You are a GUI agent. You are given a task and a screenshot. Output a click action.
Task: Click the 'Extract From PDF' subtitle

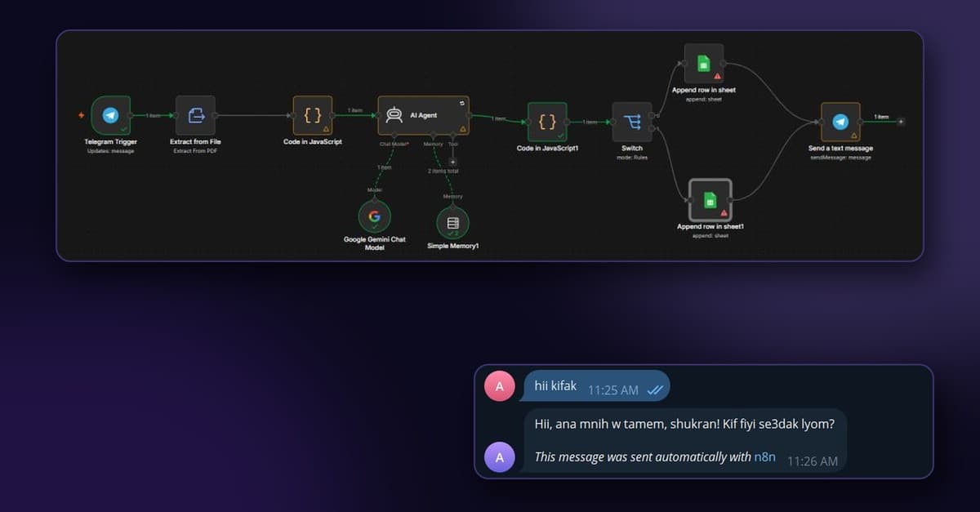point(195,151)
